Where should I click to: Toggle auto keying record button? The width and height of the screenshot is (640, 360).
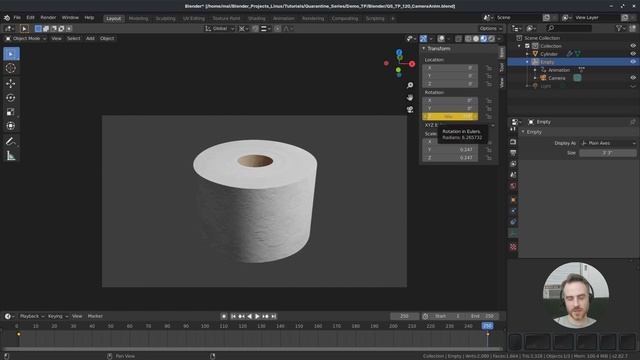coord(224,316)
